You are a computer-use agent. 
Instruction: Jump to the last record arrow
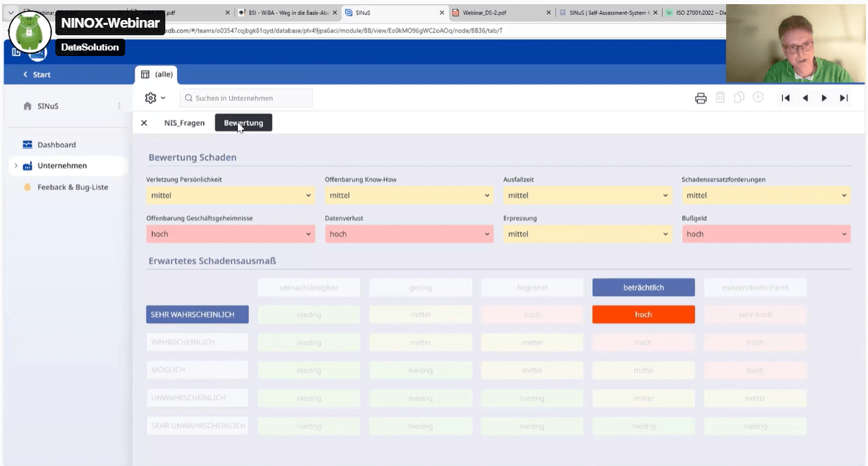[x=844, y=98]
